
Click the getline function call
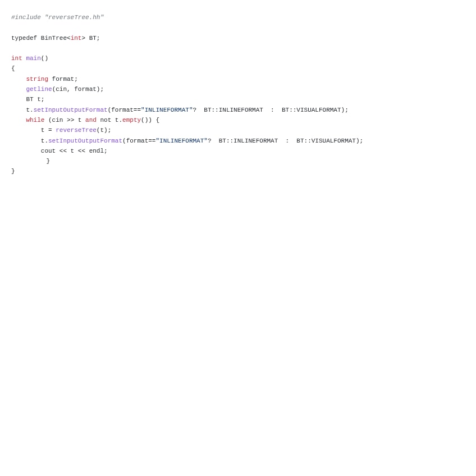click(39, 89)
